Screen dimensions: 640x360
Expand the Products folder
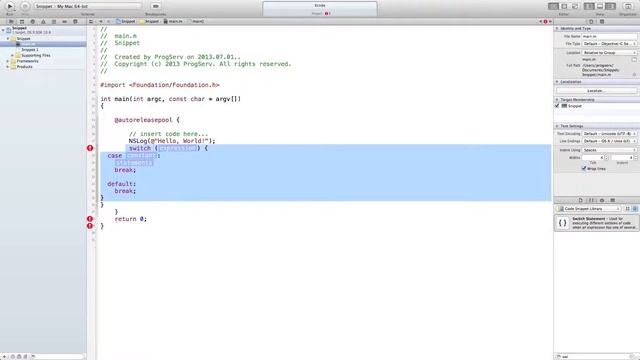7,67
